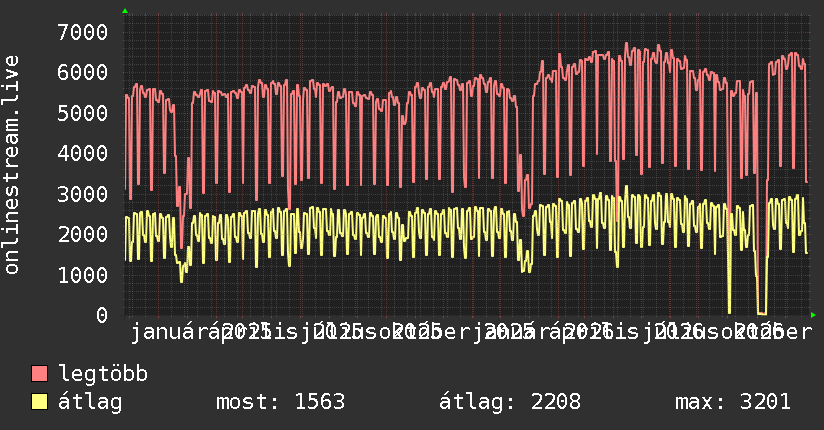Click the pink legtöbb legend color swatch

tap(39, 374)
